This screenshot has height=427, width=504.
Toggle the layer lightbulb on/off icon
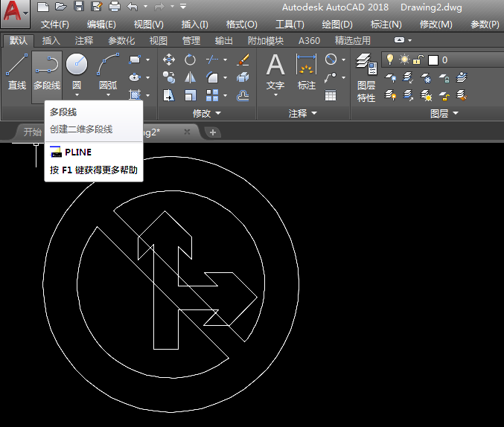coord(389,60)
